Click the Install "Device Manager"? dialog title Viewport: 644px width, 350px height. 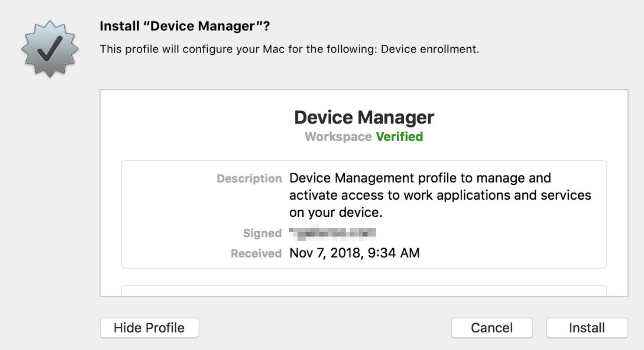pos(185,26)
